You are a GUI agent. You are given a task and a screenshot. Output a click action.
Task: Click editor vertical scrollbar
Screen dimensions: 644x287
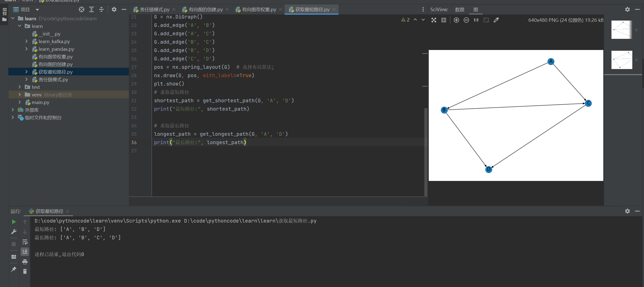point(426,152)
